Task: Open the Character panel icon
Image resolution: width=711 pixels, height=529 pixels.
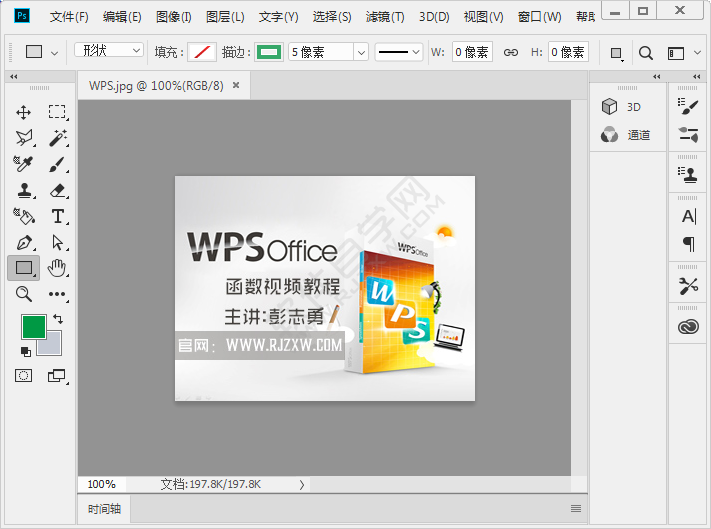Action: (689, 217)
